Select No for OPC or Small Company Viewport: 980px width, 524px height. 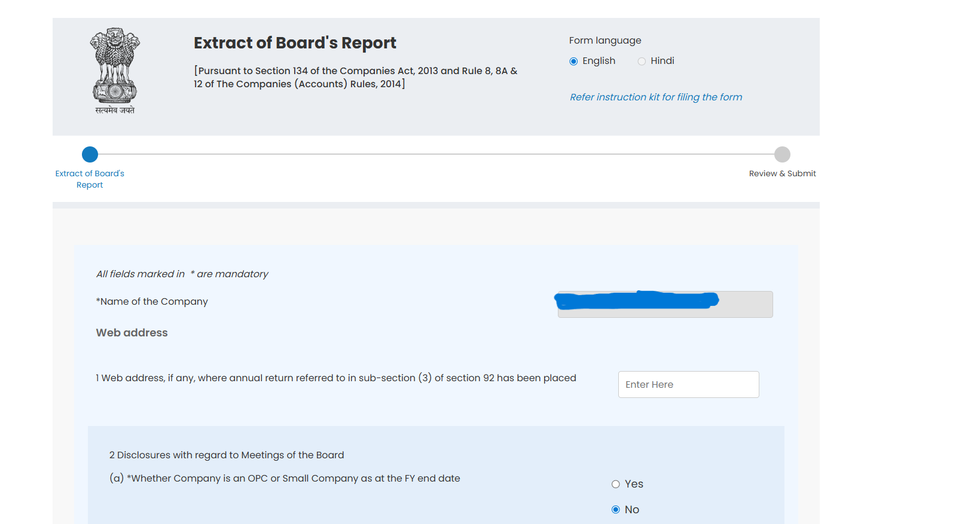[x=615, y=510]
